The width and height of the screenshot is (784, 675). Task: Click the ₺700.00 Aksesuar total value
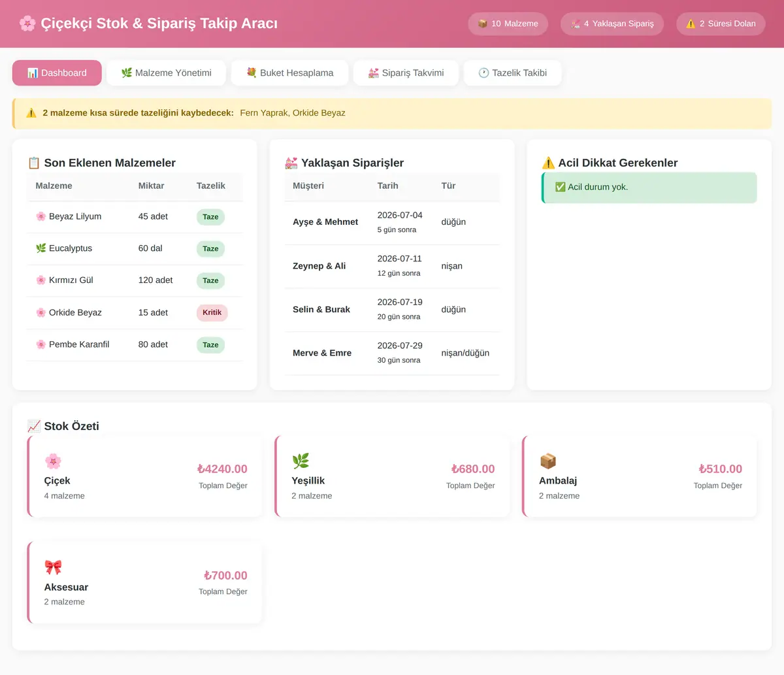(225, 576)
